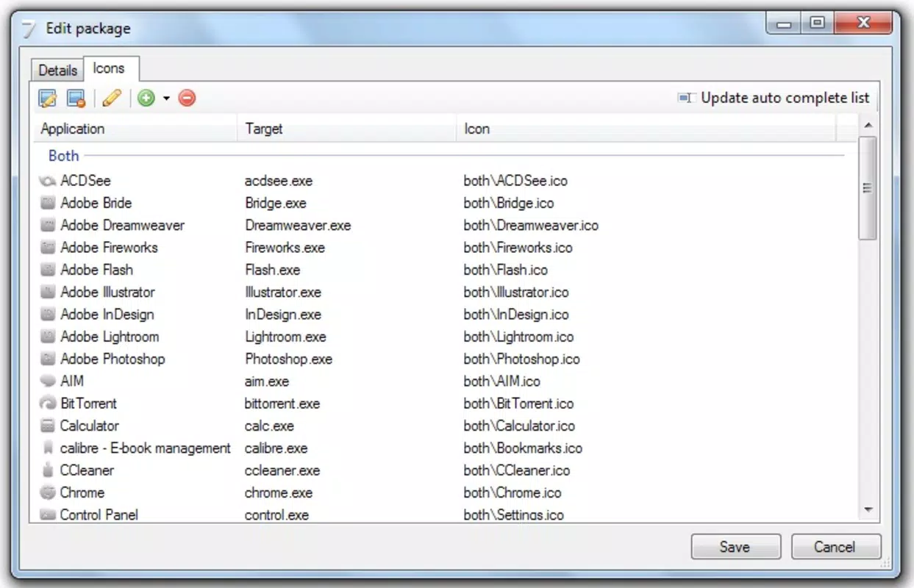Select the Adobe InDesign entry

pos(107,315)
